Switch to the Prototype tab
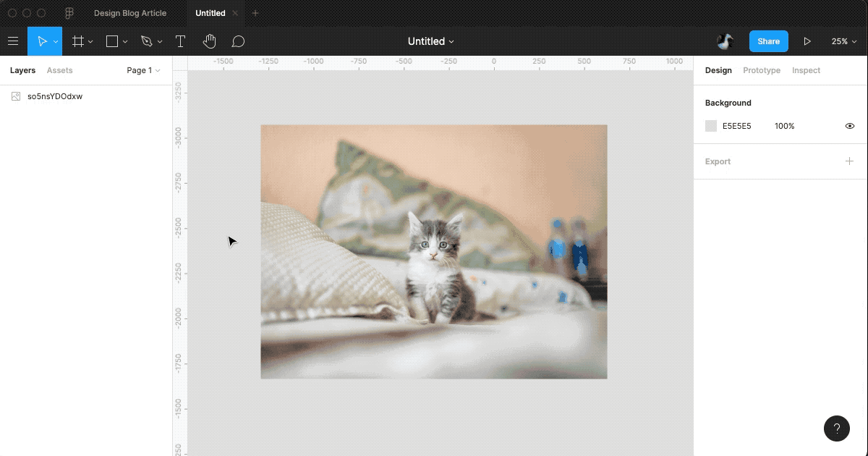The width and height of the screenshot is (868, 456). [761, 70]
